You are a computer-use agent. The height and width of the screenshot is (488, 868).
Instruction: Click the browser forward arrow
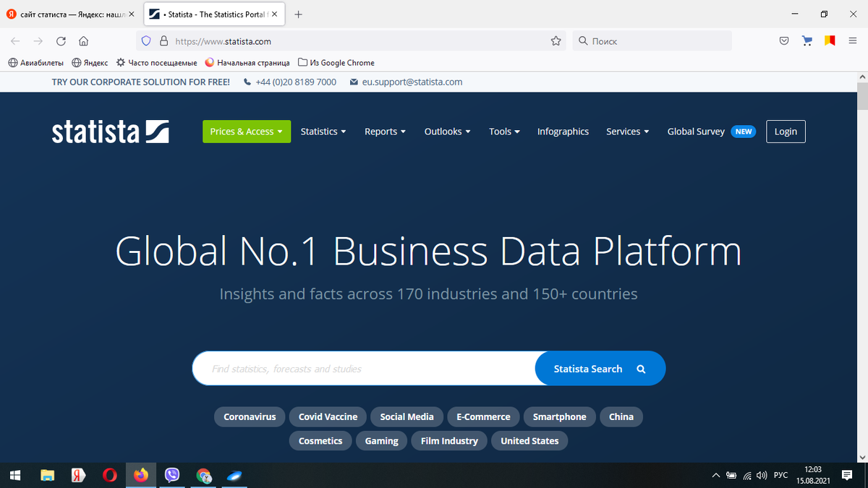(38, 41)
